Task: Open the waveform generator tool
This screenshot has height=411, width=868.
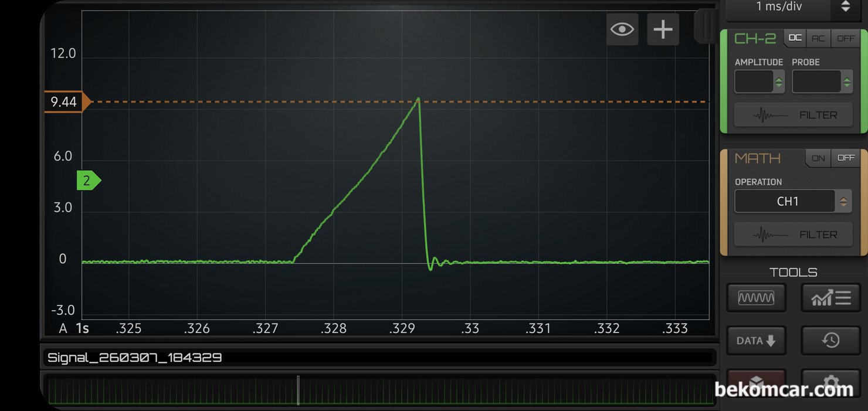Action: (756, 298)
